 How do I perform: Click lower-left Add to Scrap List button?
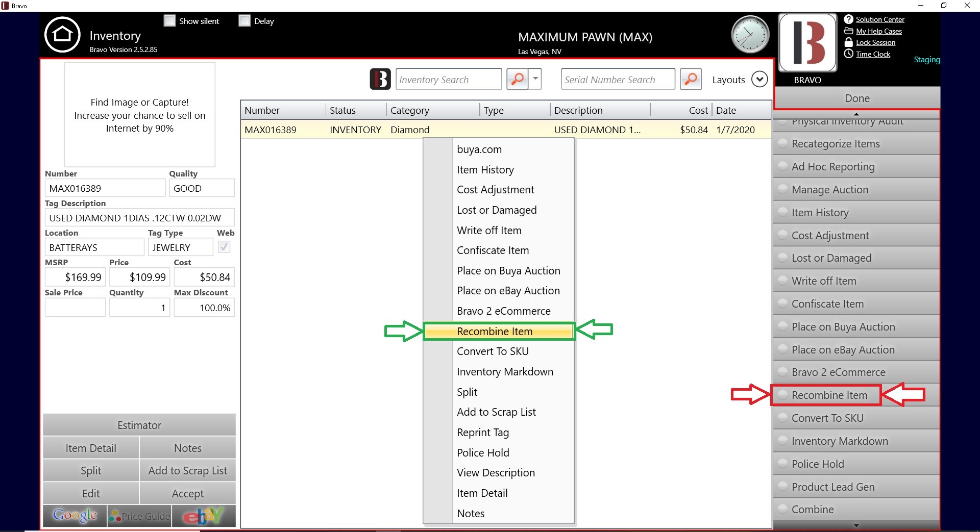pos(187,470)
